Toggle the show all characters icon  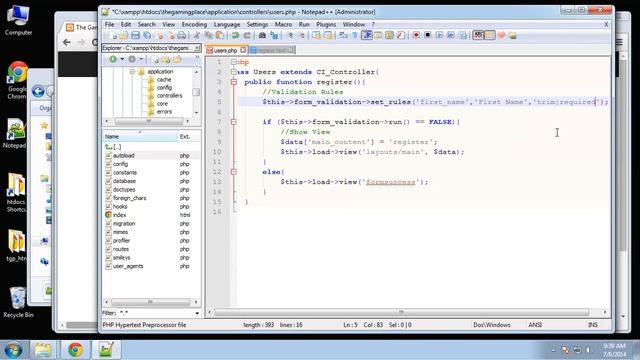tap(355, 36)
